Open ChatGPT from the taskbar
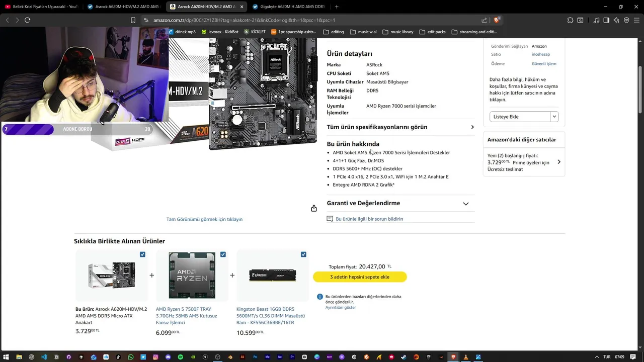Image resolution: width=644 pixels, height=362 pixels. point(31,357)
